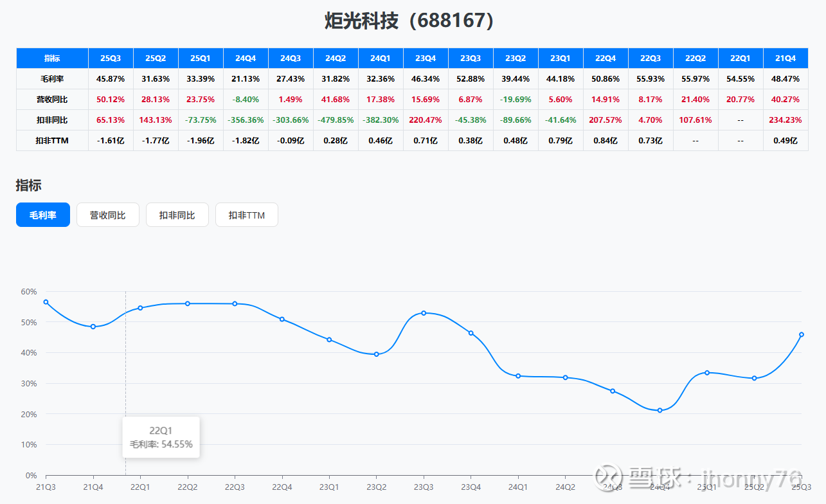Select the 23Q3 column header
Screen dimensions: 826x504
click(471, 59)
